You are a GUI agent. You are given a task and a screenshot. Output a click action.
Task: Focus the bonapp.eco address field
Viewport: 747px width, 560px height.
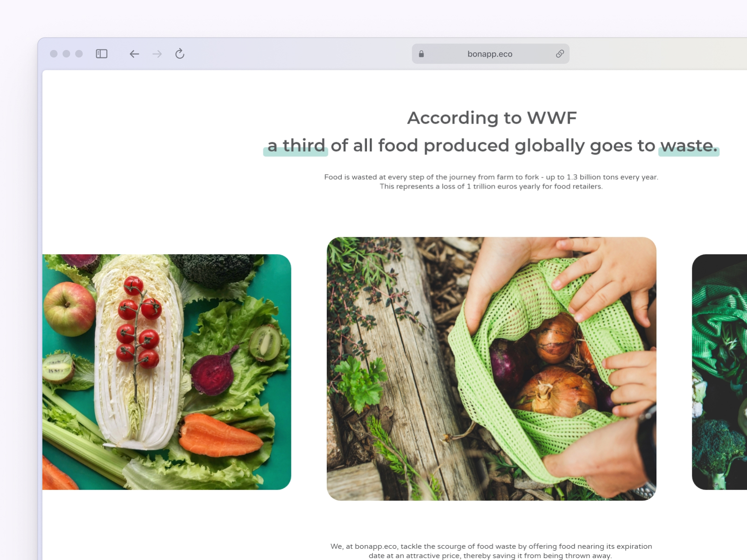click(x=490, y=54)
